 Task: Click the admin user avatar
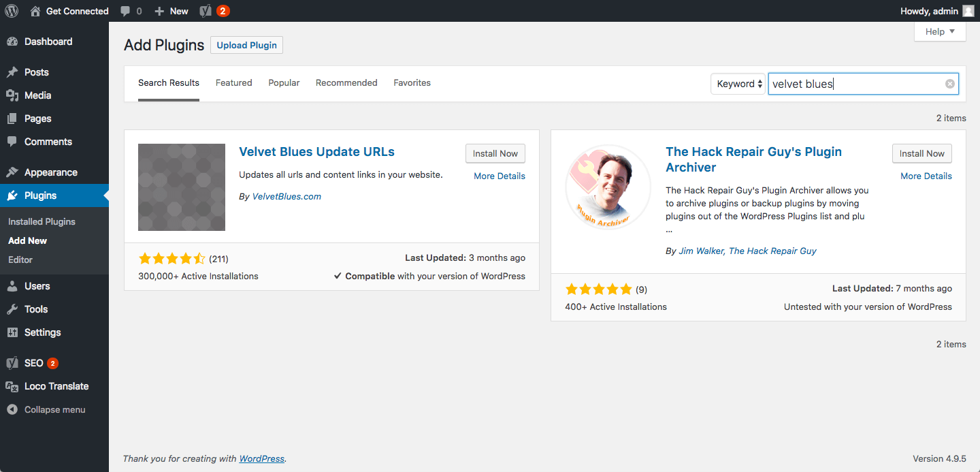[968, 11]
